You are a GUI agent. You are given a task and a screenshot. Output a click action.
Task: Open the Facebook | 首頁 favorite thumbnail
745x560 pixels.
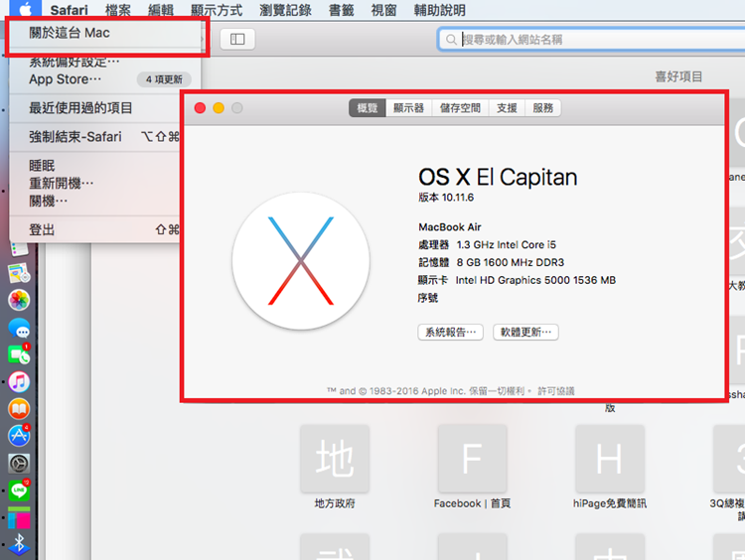472,459
